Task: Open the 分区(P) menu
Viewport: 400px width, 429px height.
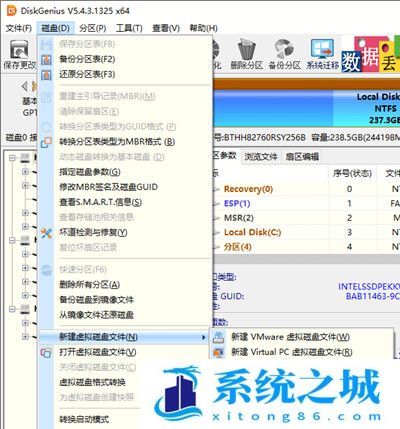Action: (x=93, y=28)
